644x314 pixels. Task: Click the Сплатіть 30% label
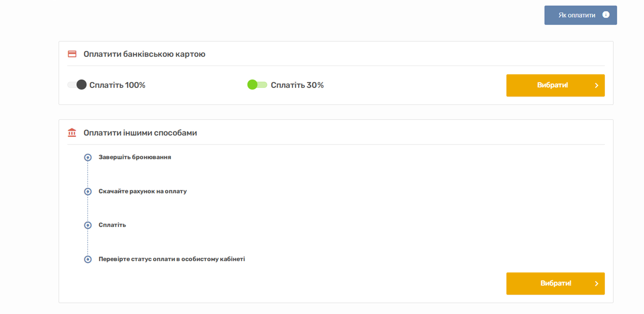[297, 85]
